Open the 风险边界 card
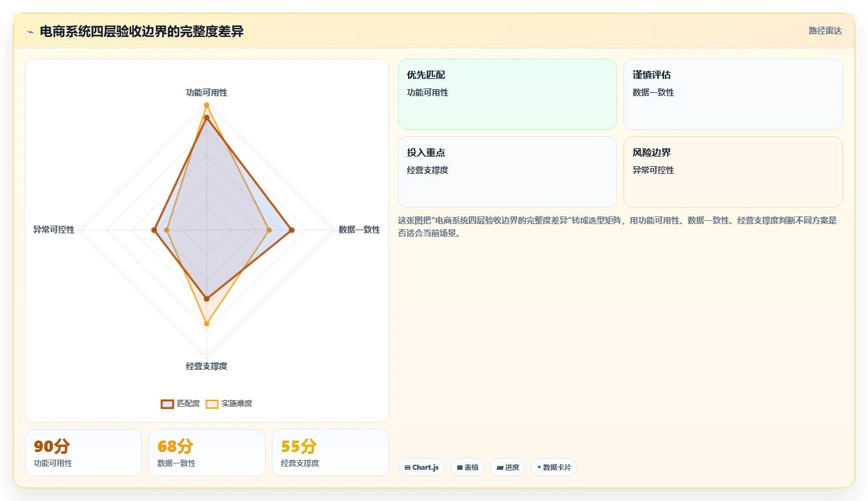The image size is (868, 501). click(x=733, y=172)
